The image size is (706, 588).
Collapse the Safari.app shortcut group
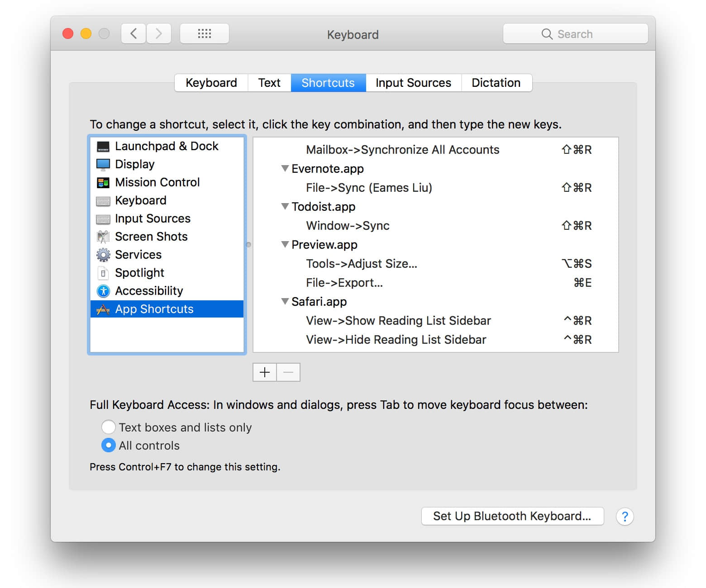(285, 302)
